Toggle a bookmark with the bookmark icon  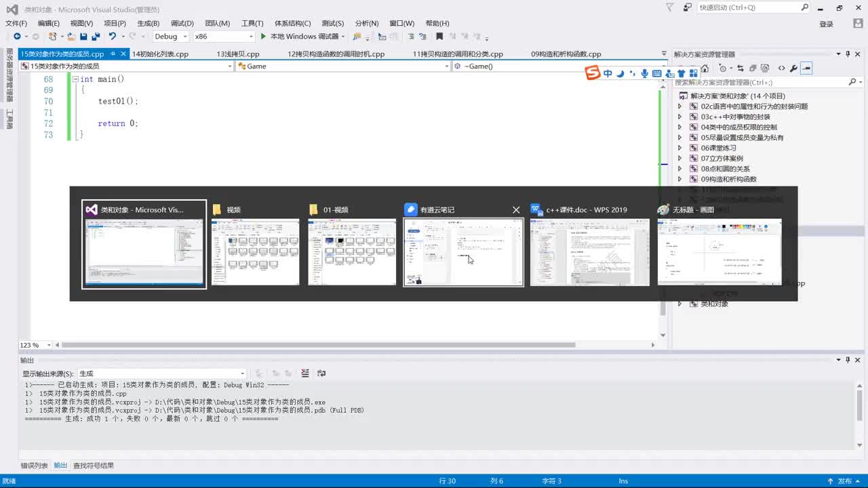click(439, 36)
